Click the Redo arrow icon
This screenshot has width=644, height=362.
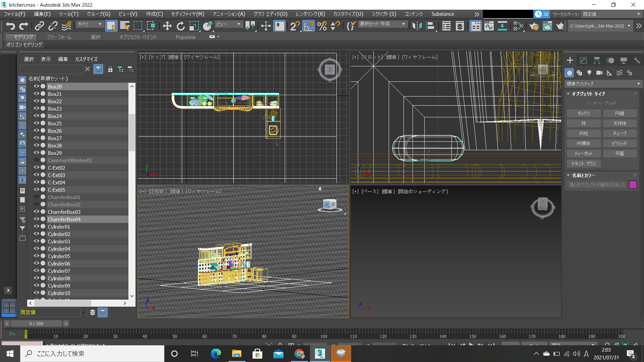[x=23, y=26]
